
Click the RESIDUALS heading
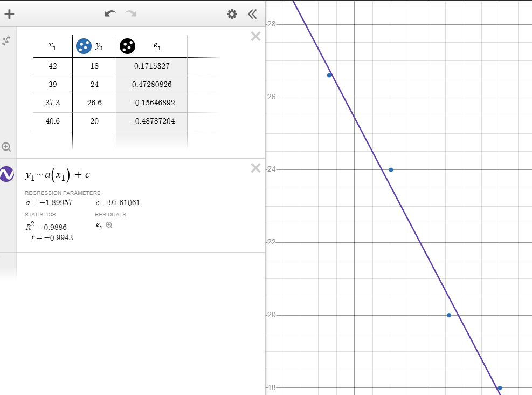coord(110,215)
